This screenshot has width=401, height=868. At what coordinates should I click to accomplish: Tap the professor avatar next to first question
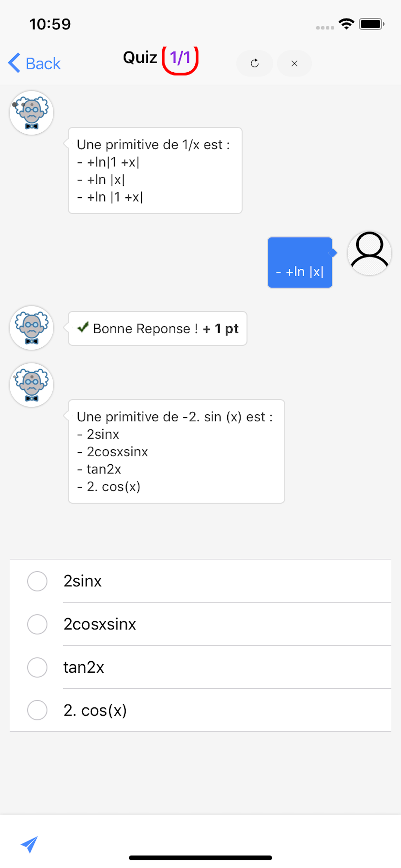click(31, 113)
